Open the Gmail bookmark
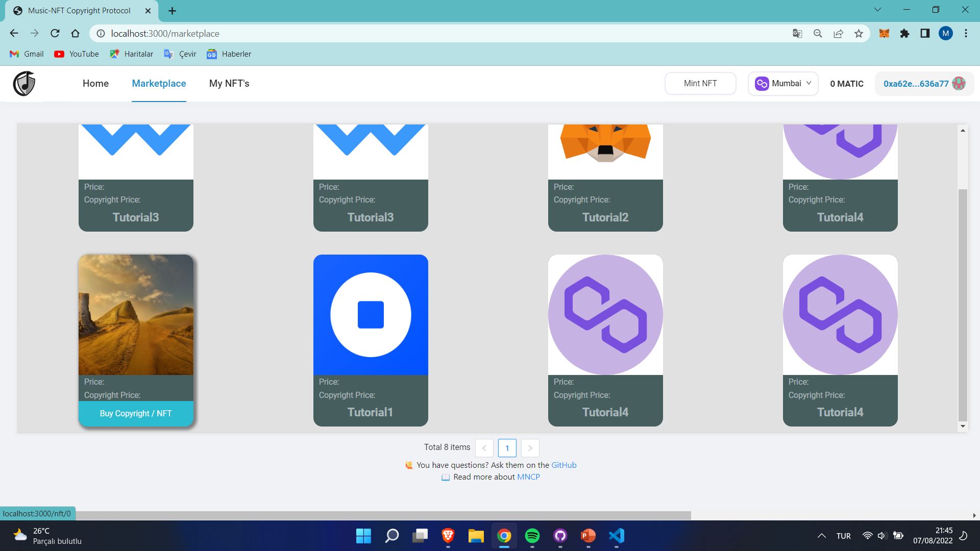Image resolution: width=980 pixels, height=551 pixels. pos(27,54)
